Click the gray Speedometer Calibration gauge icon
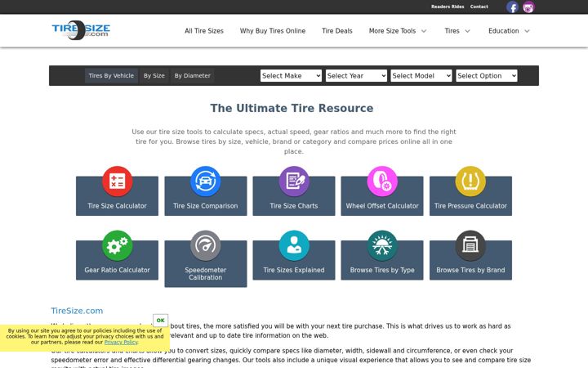Image resolution: width=588 pixels, height=368 pixels. [206, 245]
